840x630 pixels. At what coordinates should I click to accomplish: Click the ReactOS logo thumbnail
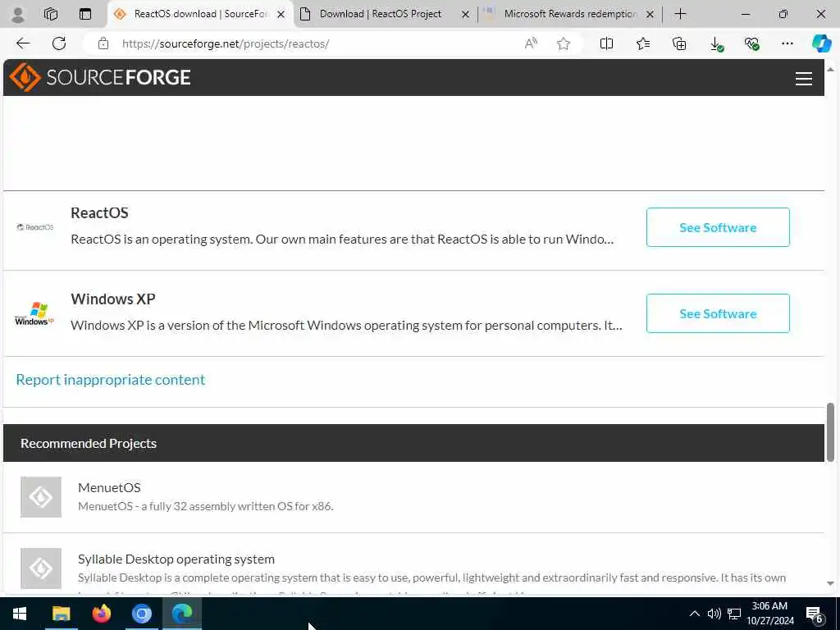[x=34, y=227]
